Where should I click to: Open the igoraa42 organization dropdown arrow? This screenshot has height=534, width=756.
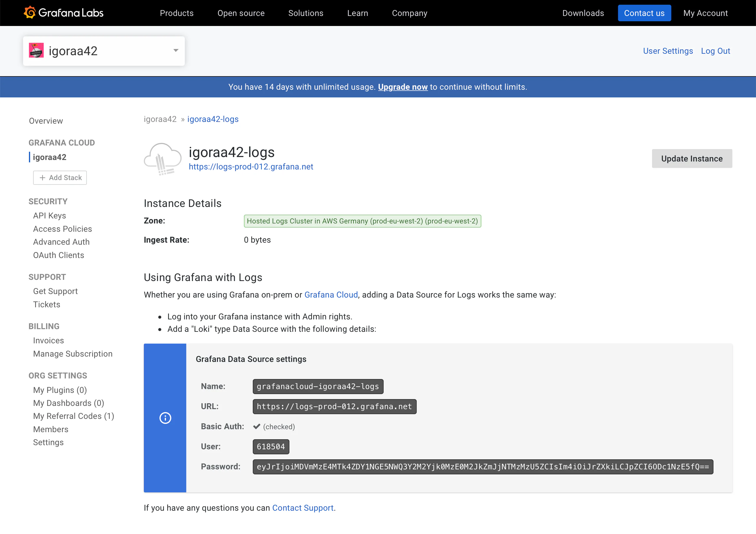pos(176,51)
